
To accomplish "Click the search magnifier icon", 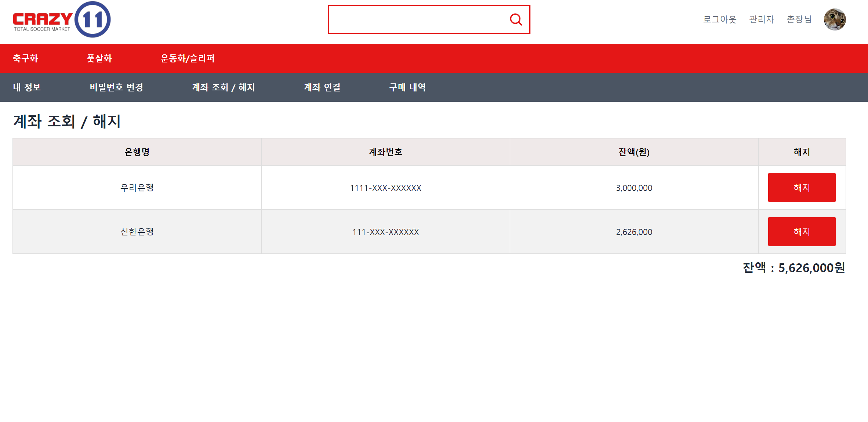I will (x=516, y=19).
